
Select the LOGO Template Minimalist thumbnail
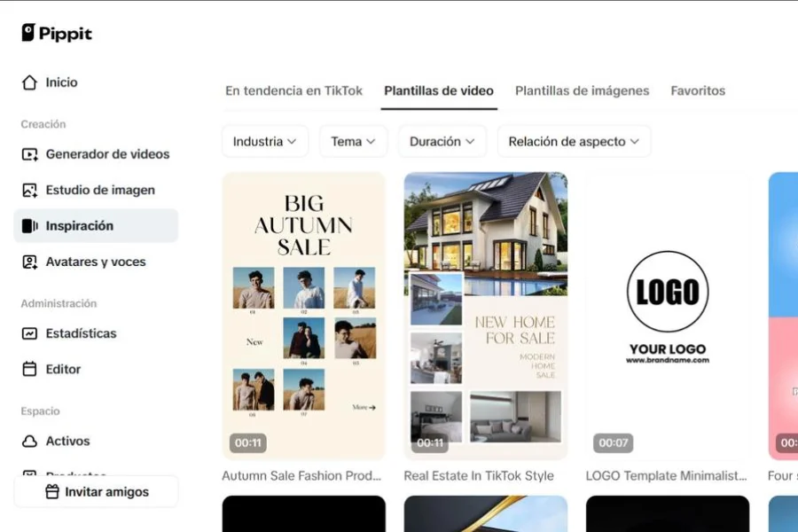click(667, 315)
